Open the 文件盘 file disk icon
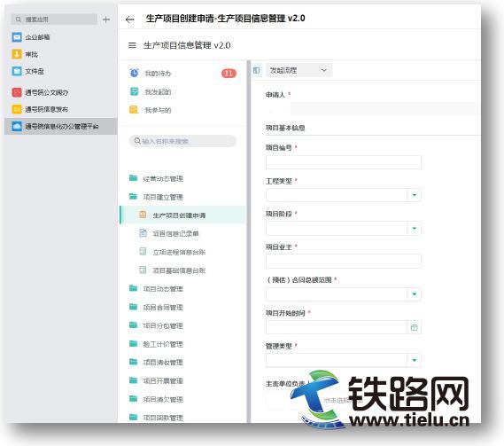The width and height of the screenshot is (504, 446). pyautogui.click(x=17, y=71)
